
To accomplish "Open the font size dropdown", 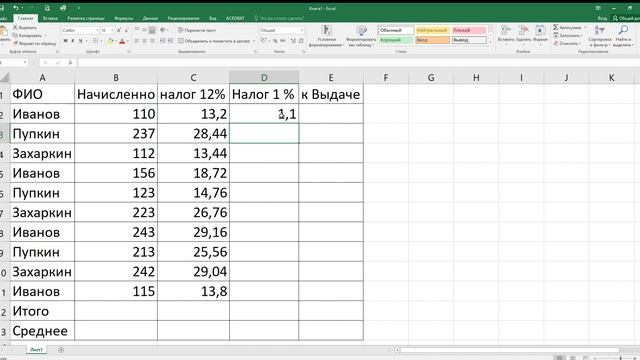I will coord(112,30).
